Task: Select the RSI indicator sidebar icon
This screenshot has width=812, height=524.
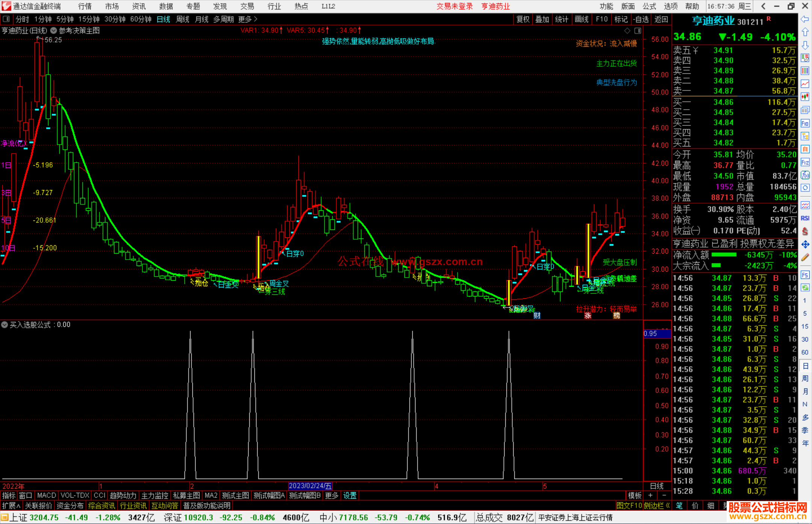Action: pos(805,218)
